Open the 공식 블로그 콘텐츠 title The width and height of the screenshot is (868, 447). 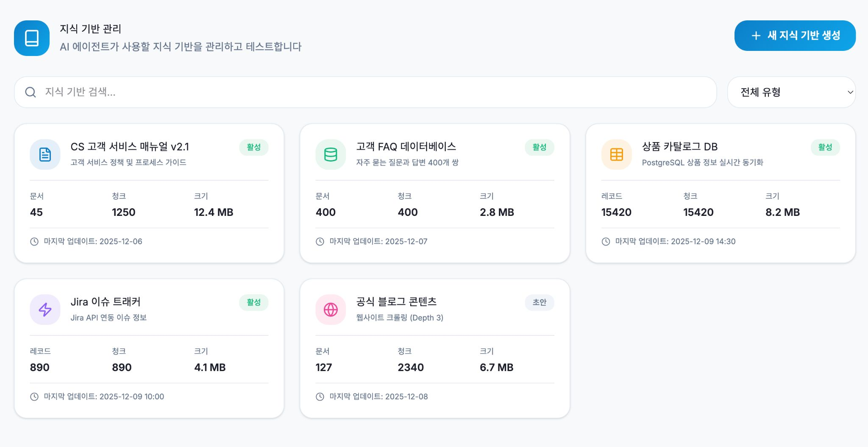396,302
